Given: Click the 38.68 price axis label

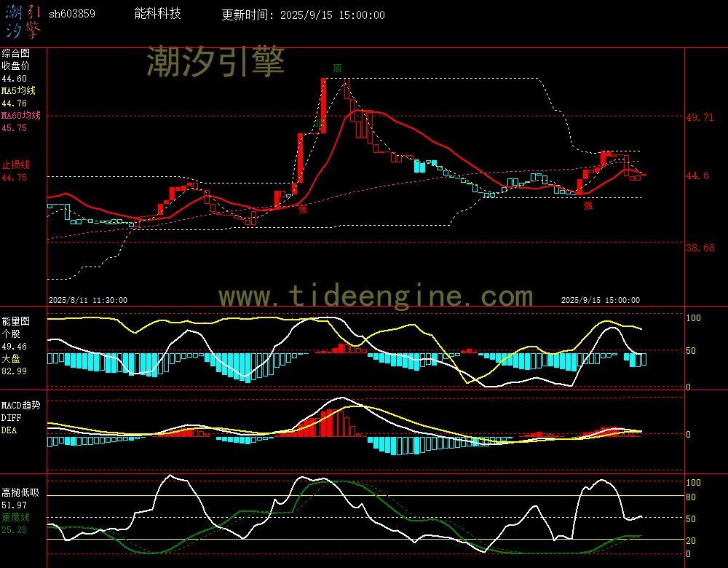Looking at the screenshot, I should coord(700,248).
